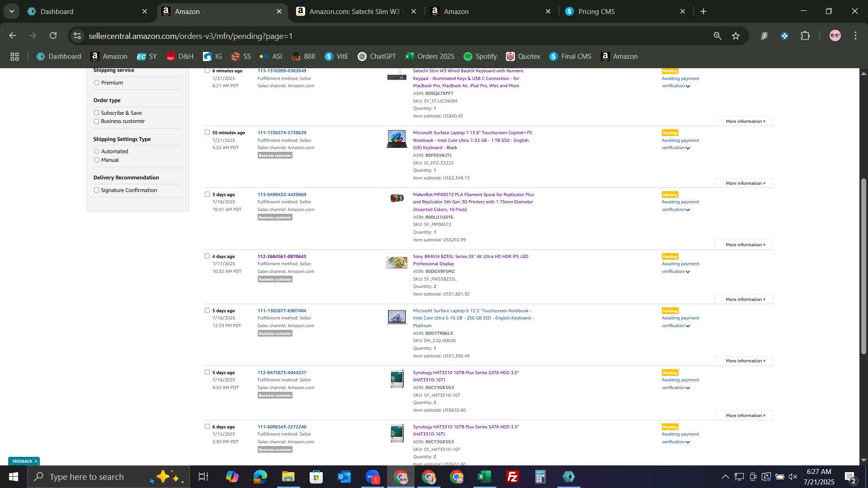The height and width of the screenshot is (488, 868).
Task: Switch to the Dashboard tab
Action: tap(86, 11)
